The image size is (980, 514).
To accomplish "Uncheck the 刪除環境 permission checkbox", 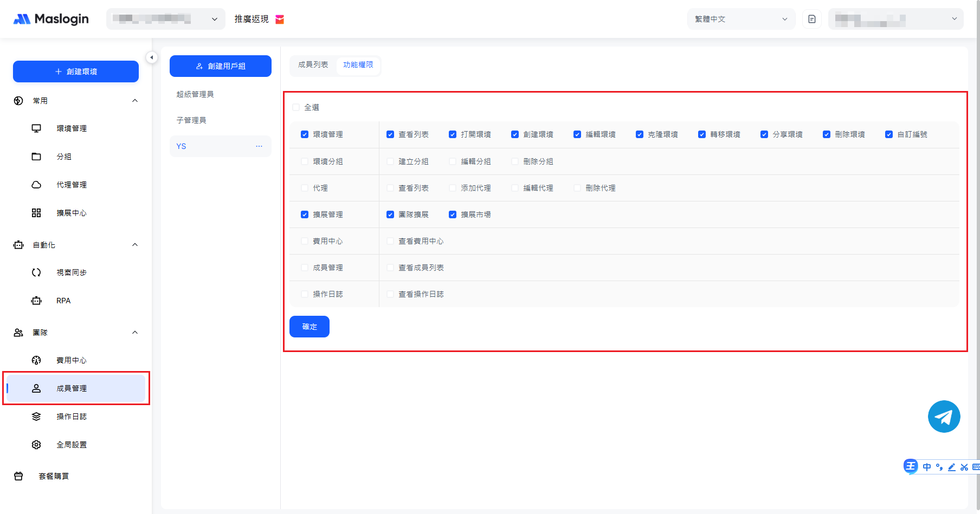I will click(x=827, y=134).
